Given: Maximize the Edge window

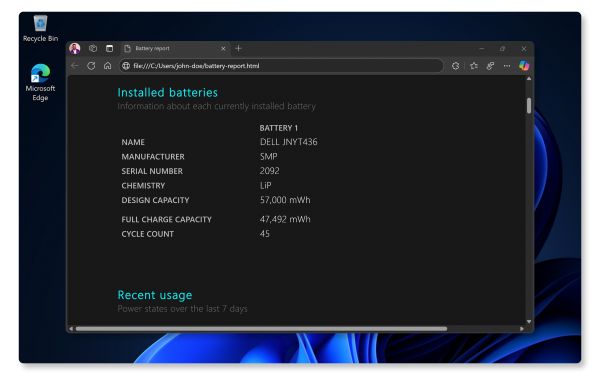Looking at the screenshot, I should 502,49.
